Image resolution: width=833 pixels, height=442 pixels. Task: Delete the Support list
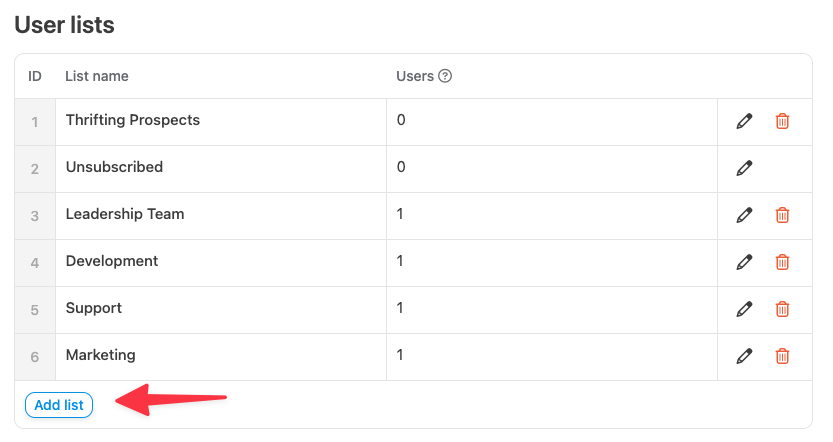pyautogui.click(x=782, y=309)
